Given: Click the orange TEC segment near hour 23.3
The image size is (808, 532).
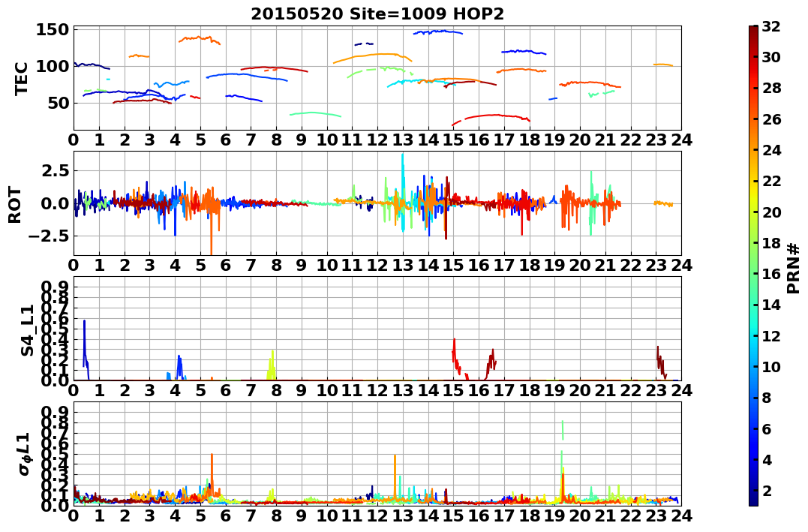Looking at the screenshot, I should tap(663, 65).
